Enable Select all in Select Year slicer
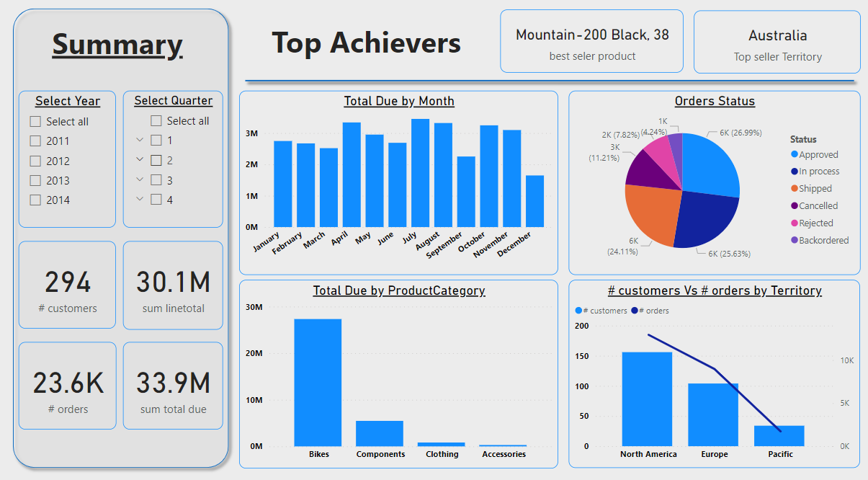Viewport: 868px width, 480px height. coord(35,122)
